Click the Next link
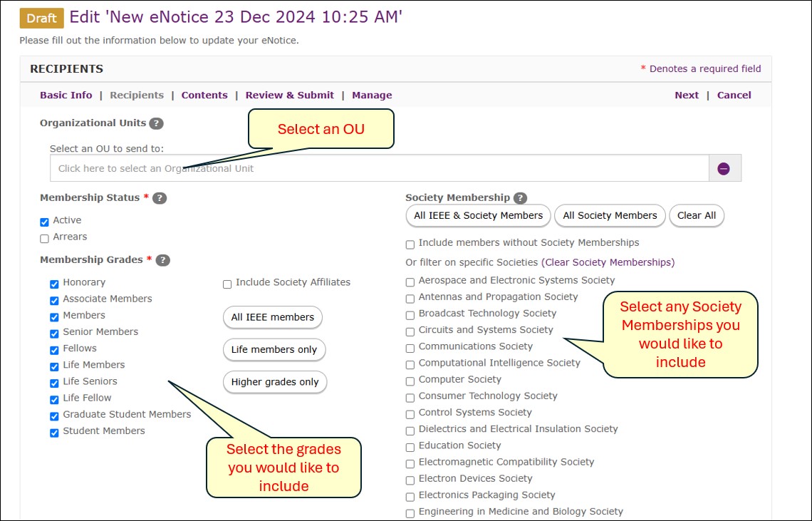This screenshot has width=812, height=521. [x=687, y=95]
